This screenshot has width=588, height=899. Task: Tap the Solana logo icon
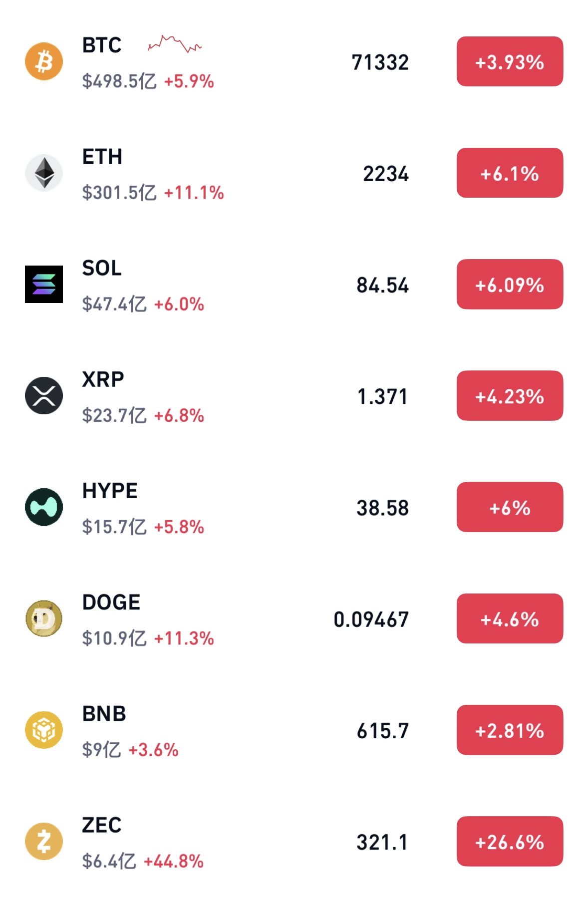pyautogui.click(x=44, y=284)
